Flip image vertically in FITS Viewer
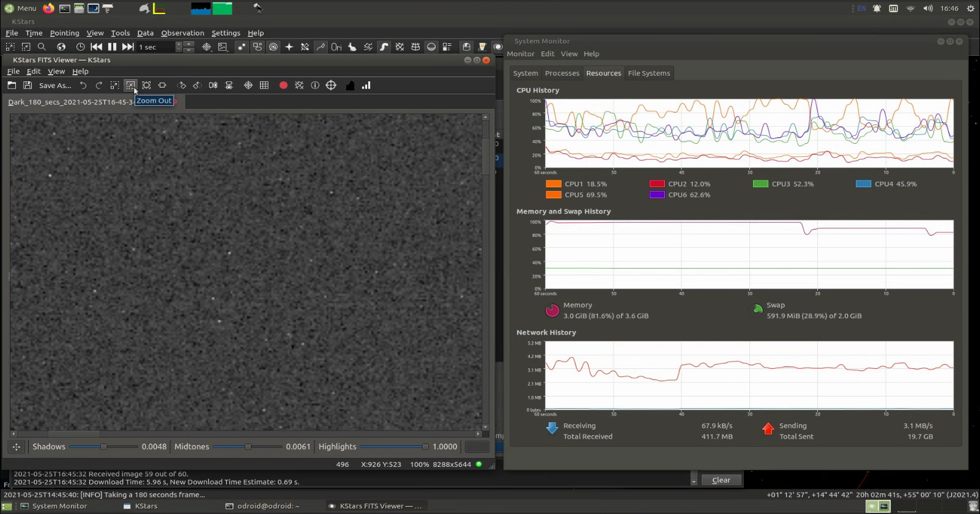 [229, 86]
